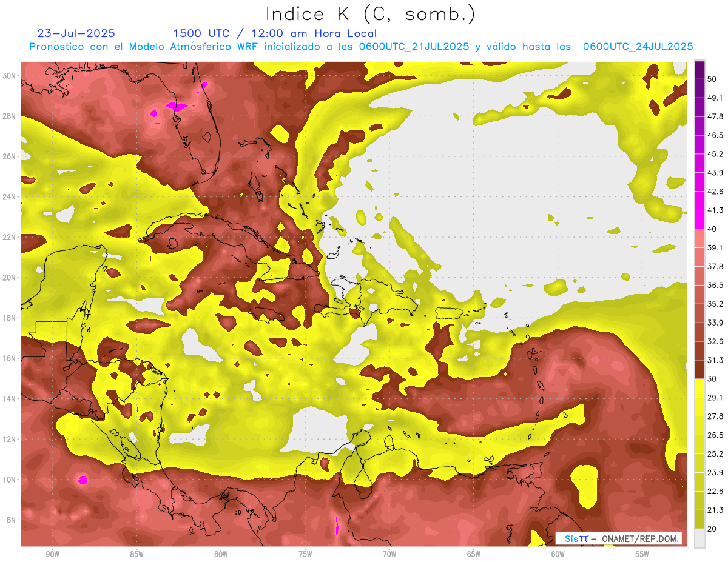The width and height of the screenshot is (728, 562).
Task: Click the gray swatch below the 20 value
Action: point(699,538)
